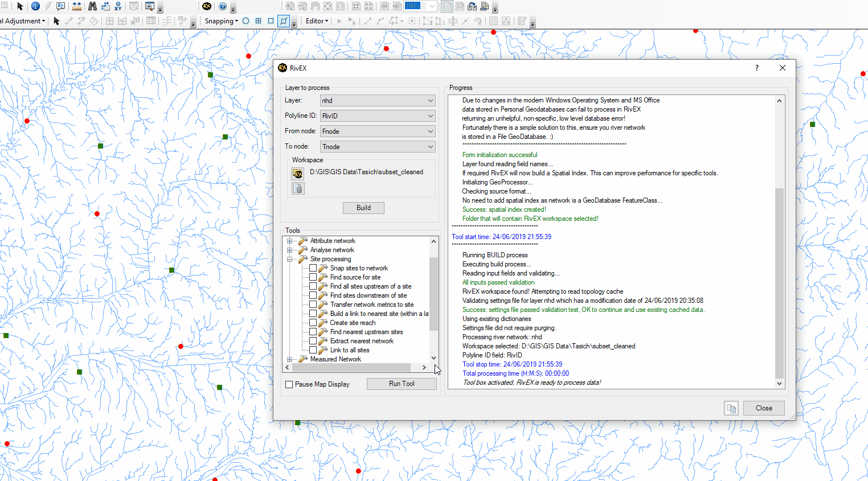Select the spatial adjustment pointer tool
The image size is (868, 481).
[56, 21]
